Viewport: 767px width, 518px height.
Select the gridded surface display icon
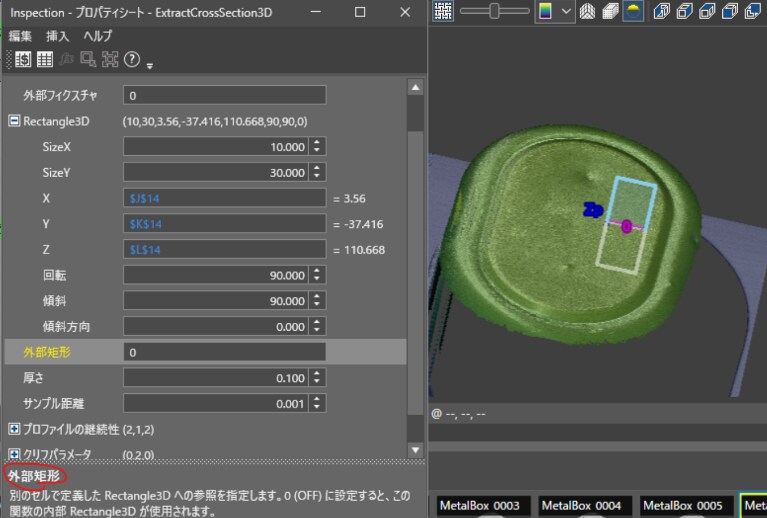pyautogui.click(x=610, y=11)
